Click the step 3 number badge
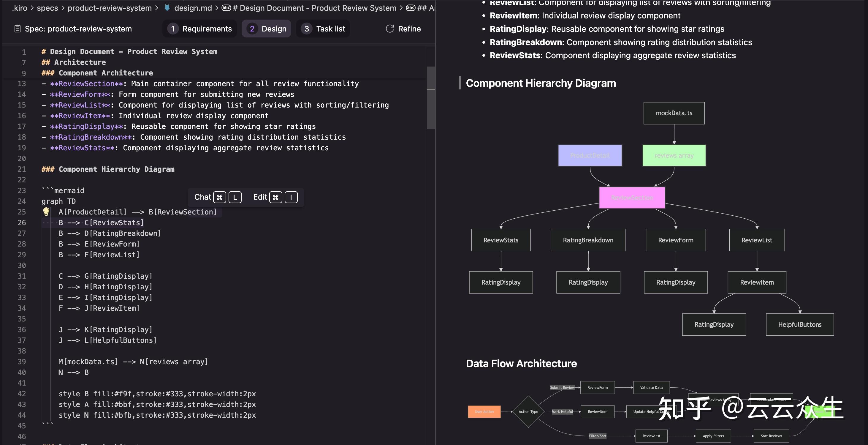The width and height of the screenshot is (868, 445). coord(306,29)
